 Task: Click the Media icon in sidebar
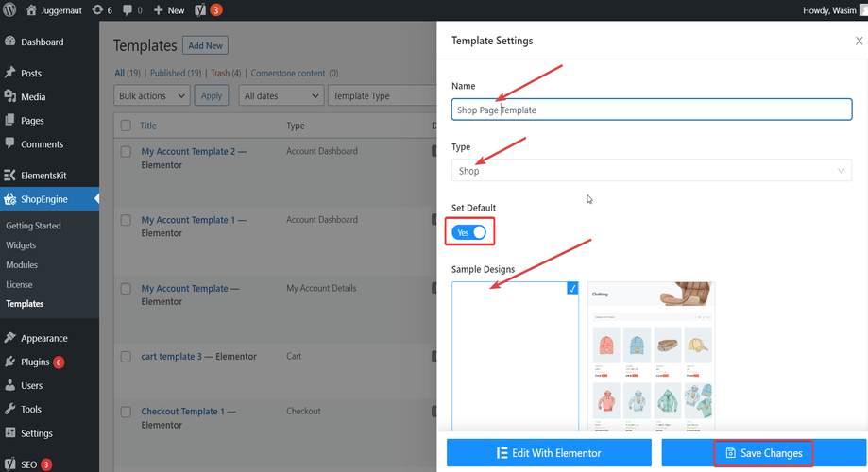click(10, 96)
